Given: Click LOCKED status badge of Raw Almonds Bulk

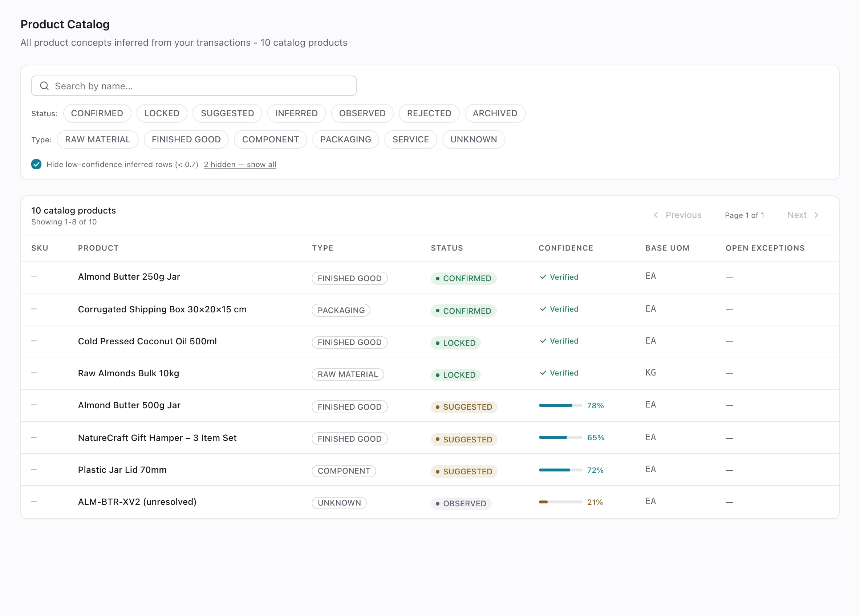Looking at the screenshot, I should (455, 375).
